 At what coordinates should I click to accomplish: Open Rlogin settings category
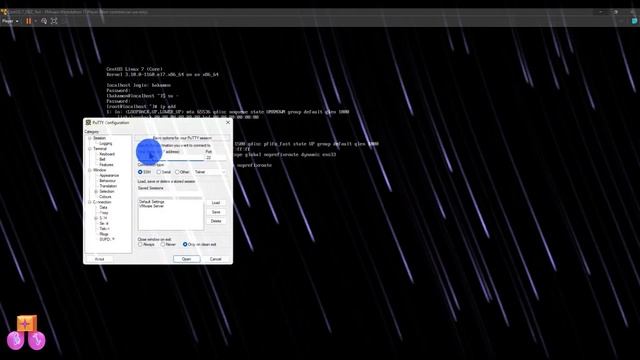pos(104,234)
